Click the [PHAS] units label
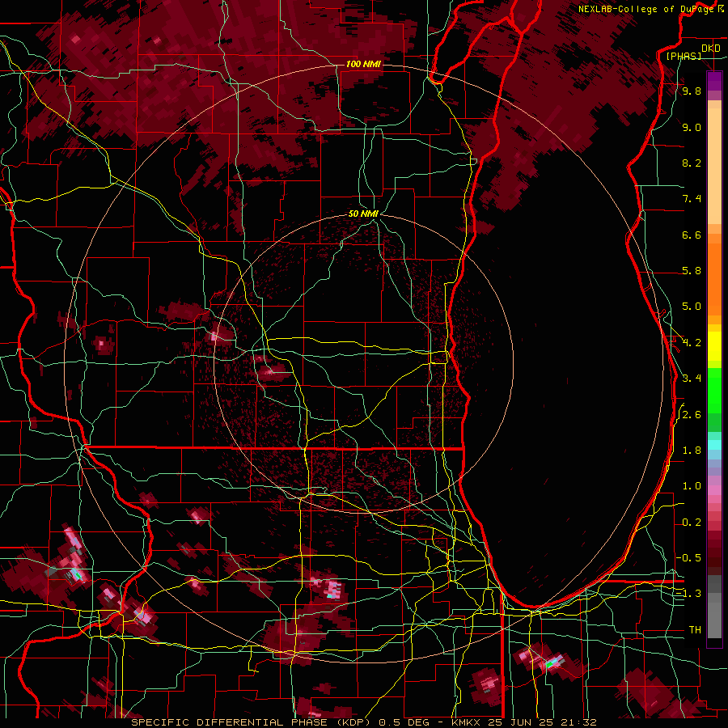The height and width of the screenshot is (728, 728). 684,56
